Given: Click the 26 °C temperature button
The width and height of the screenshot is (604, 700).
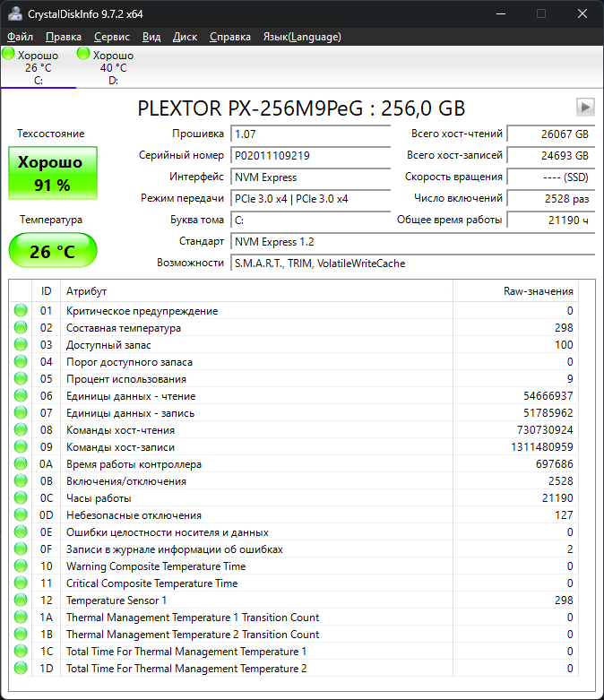Looking at the screenshot, I should (x=53, y=250).
